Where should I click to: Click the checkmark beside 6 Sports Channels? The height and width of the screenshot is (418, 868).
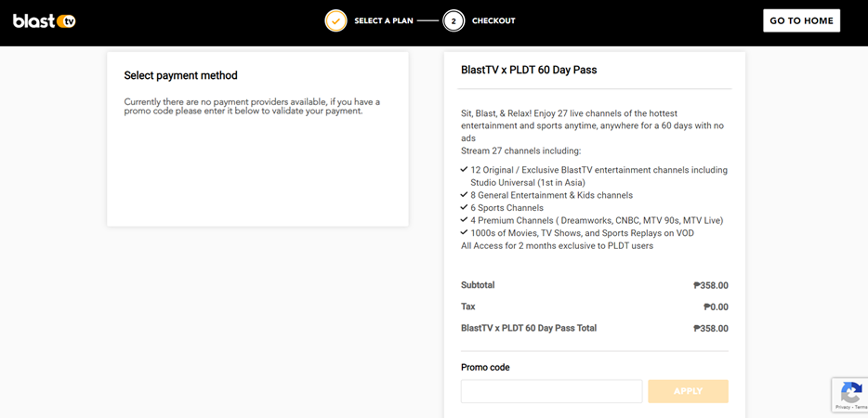[464, 207]
